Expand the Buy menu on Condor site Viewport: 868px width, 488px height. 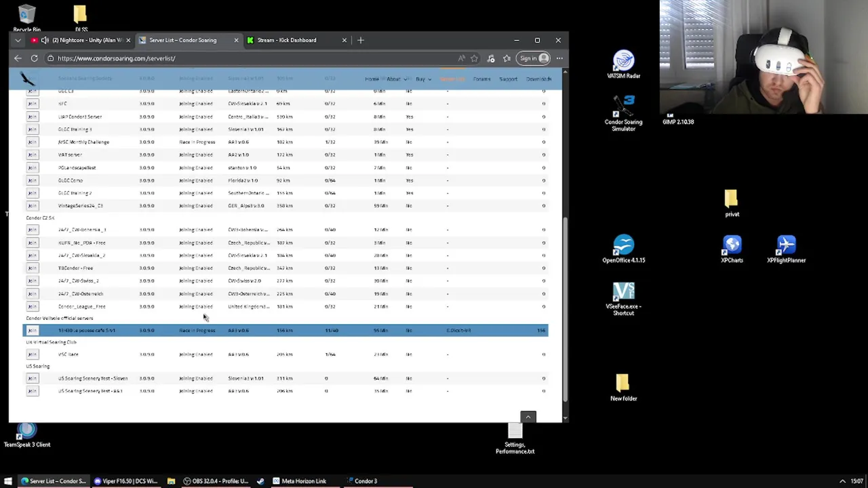coord(423,79)
